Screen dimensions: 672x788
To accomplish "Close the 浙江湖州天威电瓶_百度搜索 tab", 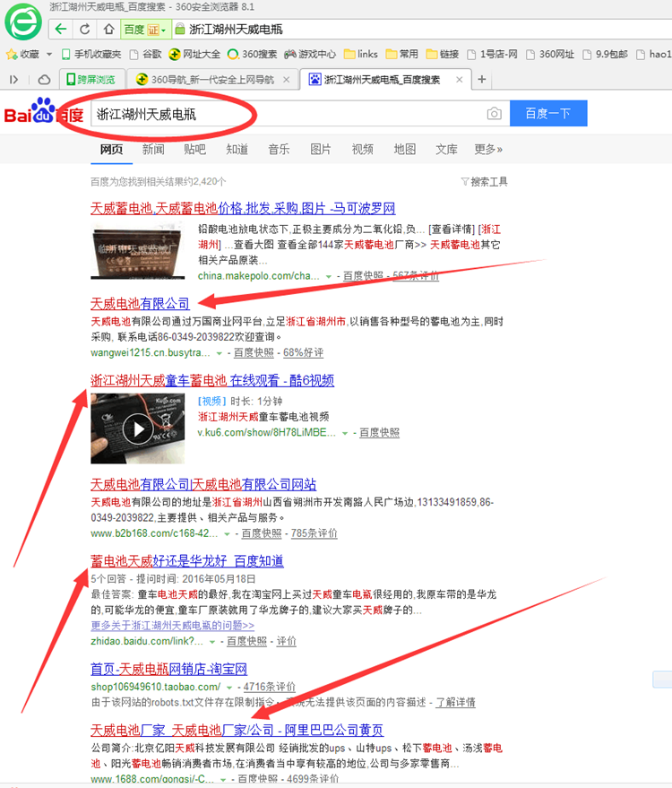I will coord(459,80).
